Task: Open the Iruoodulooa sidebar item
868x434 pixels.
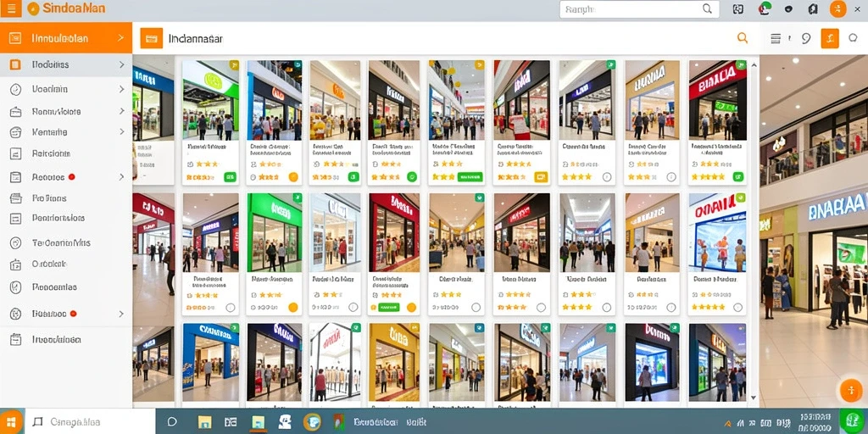Action: [66, 340]
